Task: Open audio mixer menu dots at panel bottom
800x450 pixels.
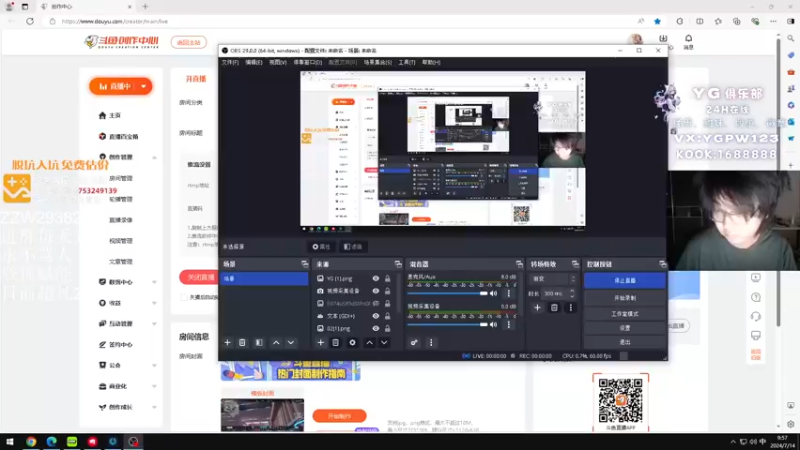Action: point(431,343)
